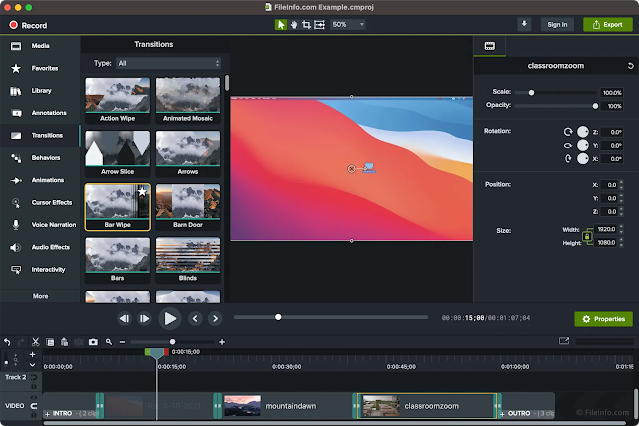Click More at bottom of sidebar
The image size is (639, 426).
click(40, 296)
